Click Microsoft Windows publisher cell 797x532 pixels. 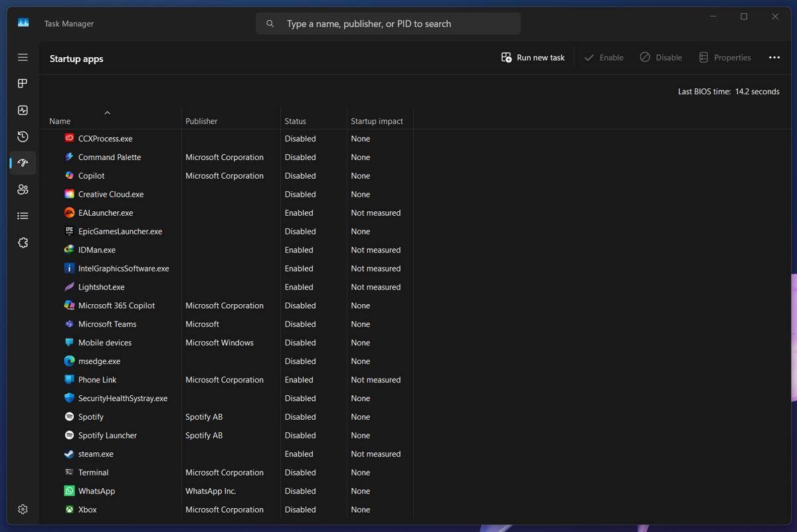tap(219, 343)
